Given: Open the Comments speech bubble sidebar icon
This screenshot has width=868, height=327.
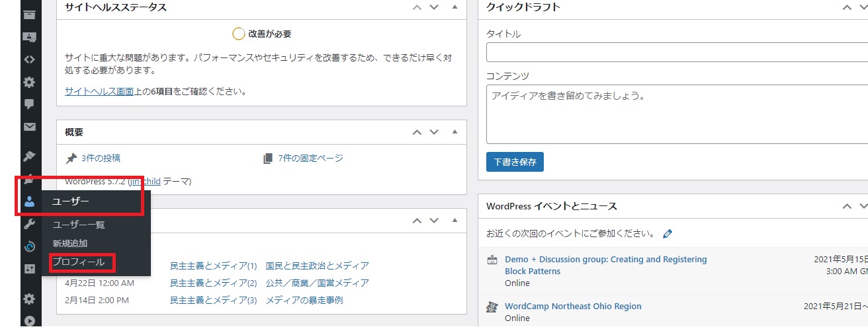Looking at the screenshot, I should pos(29,104).
